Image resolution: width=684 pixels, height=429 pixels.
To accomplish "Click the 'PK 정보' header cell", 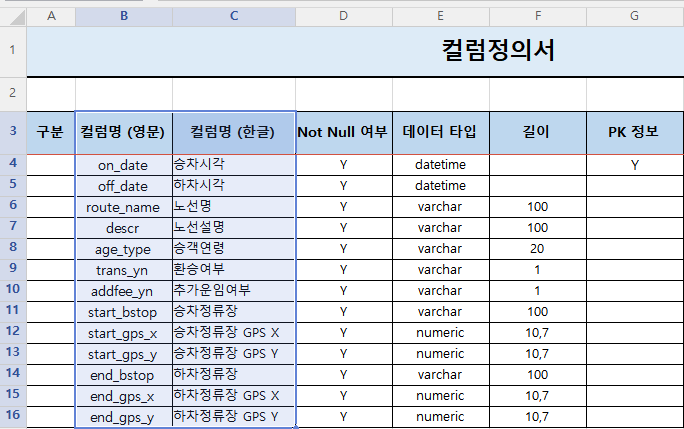I will click(x=635, y=133).
